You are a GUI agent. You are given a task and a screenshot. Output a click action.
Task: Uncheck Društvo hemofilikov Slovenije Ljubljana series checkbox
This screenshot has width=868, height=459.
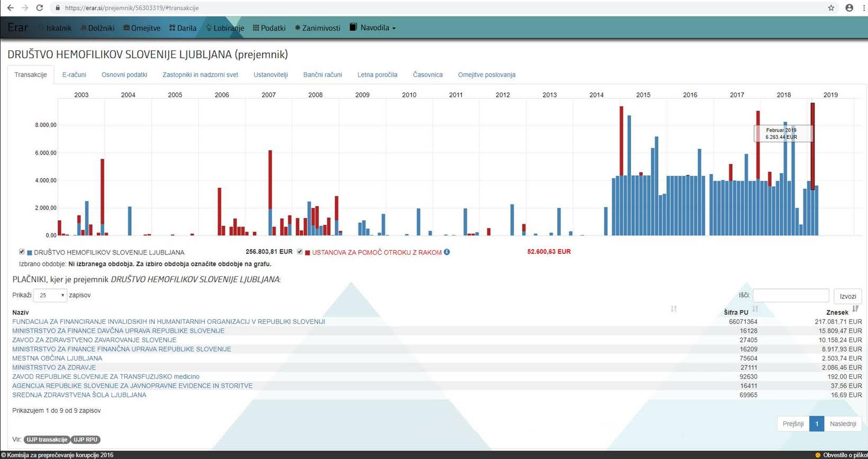click(x=22, y=252)
